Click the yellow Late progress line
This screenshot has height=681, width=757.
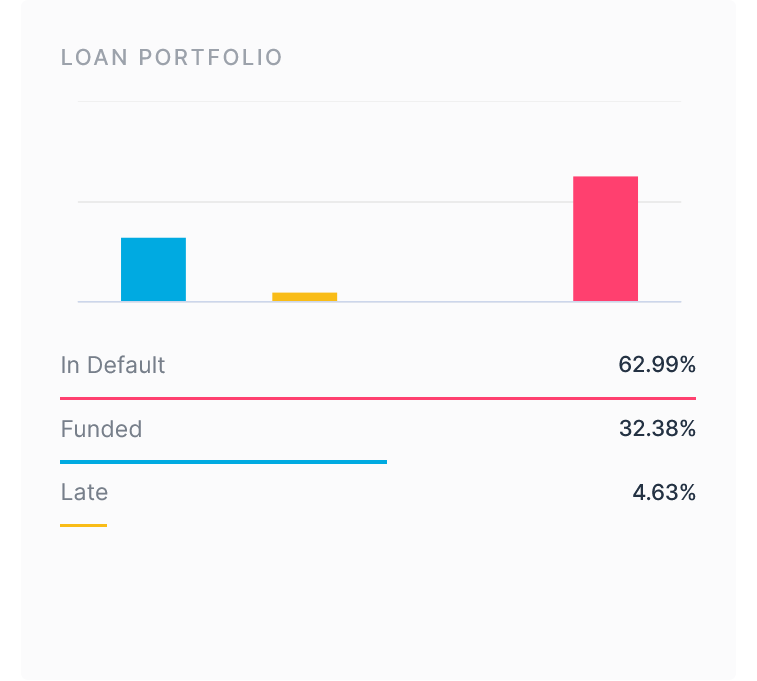coord(83,525)
